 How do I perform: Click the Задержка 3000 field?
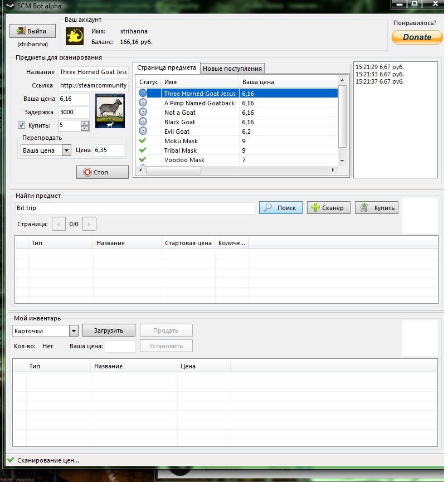click(74, 112)
